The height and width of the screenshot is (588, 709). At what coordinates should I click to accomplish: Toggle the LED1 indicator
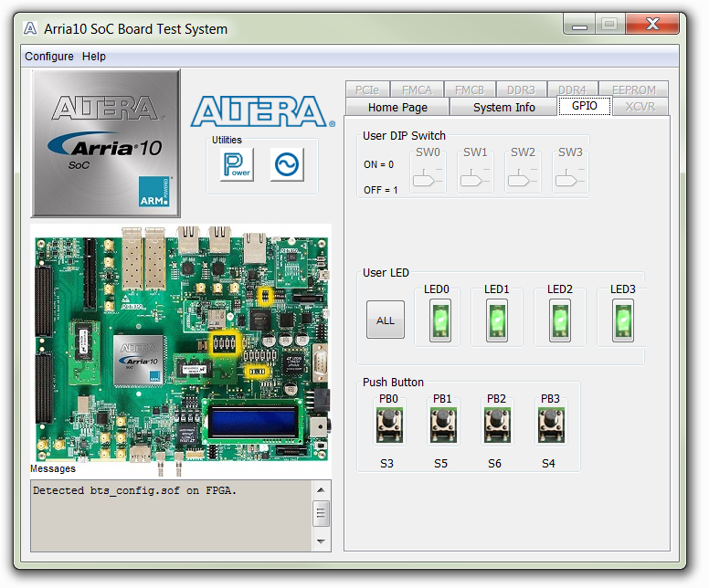pyautogui.click(x=497, y=321)
